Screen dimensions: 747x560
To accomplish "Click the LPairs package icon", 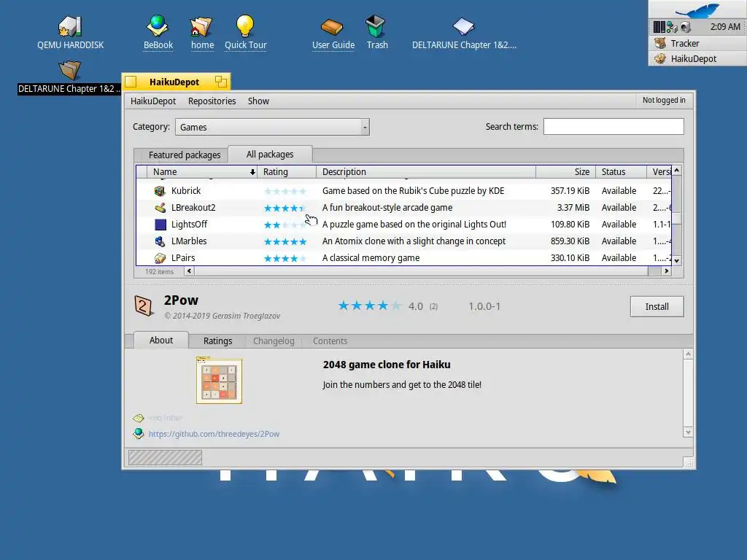I will (160, 258).
